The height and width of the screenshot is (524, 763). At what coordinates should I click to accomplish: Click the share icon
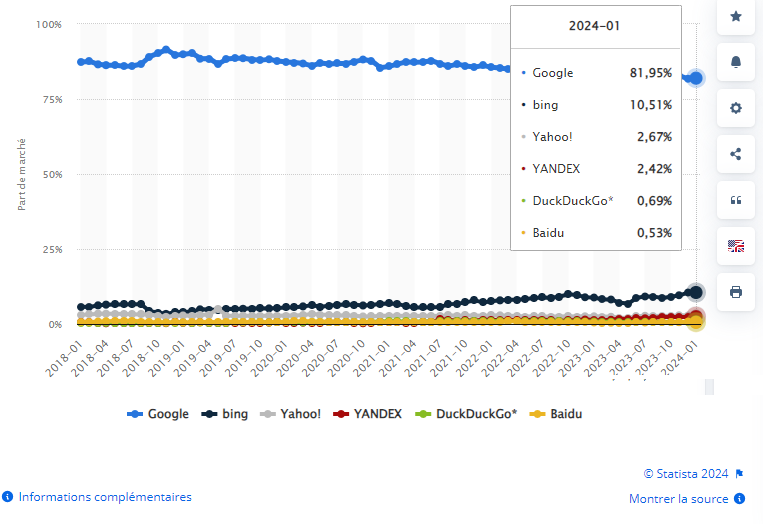[x=736, y=154]
